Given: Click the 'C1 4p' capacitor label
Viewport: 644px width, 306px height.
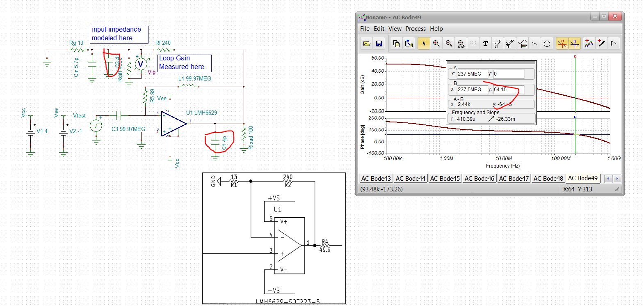Looking at the screenshot, I should (x=224, y=143).
